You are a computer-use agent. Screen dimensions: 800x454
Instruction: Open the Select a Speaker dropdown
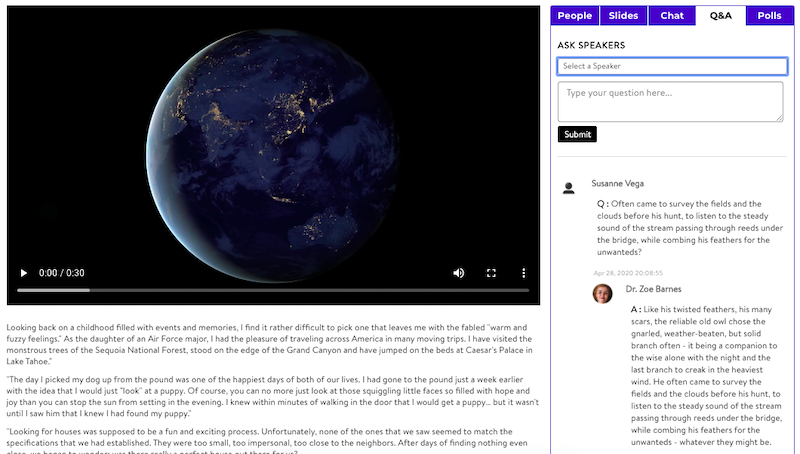coord(672,66)
